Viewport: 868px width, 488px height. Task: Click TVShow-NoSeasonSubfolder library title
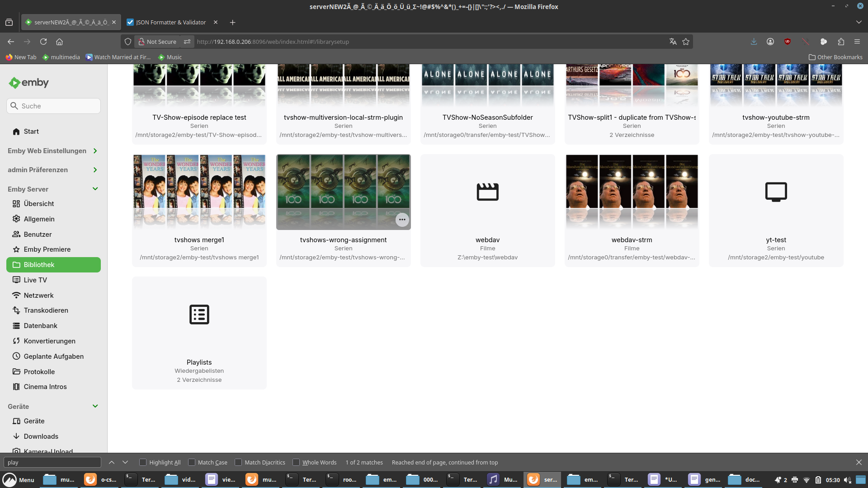tap(487, 117)
